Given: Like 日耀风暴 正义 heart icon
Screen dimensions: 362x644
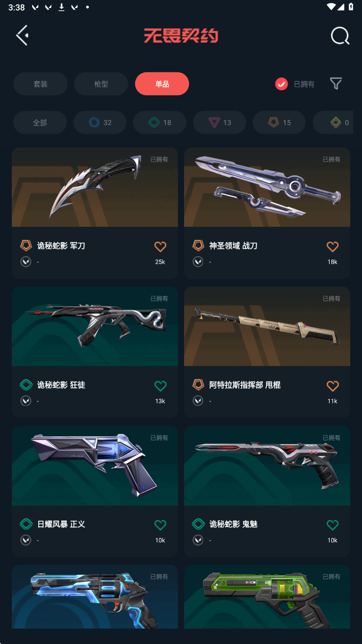Looking at the screenshot, I should (x=160, y=525).
